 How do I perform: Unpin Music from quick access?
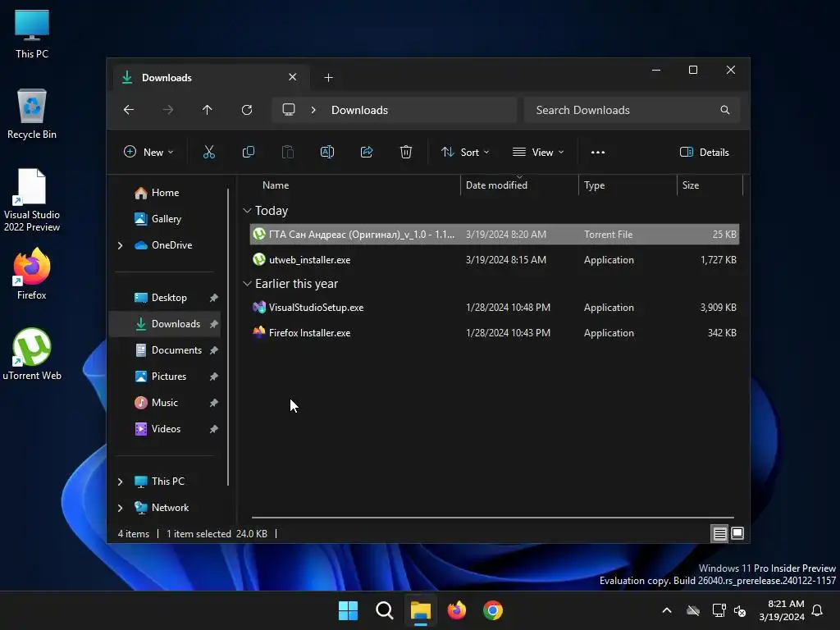[214, 403]
